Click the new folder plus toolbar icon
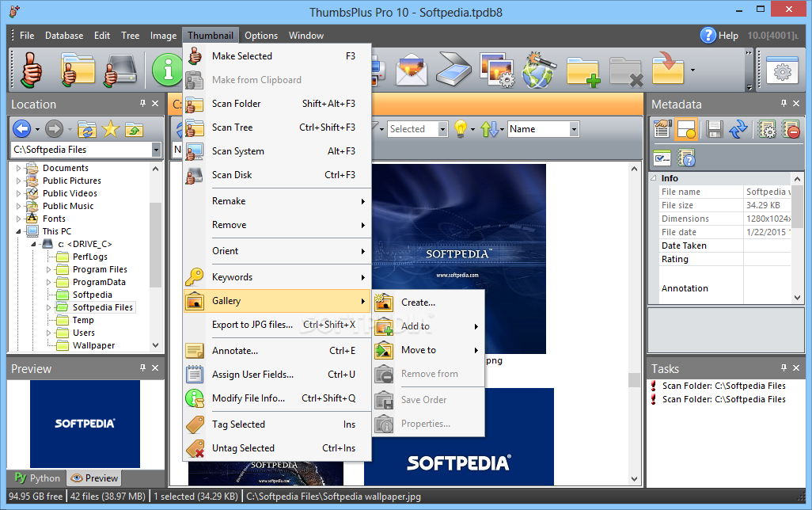The image size is (812, 510). (x=582, y=70)
